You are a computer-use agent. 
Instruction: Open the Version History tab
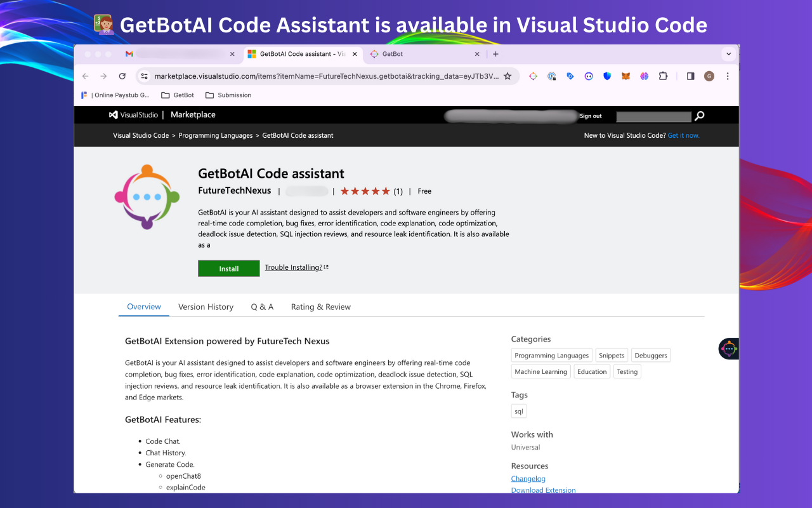click(206, 307)
